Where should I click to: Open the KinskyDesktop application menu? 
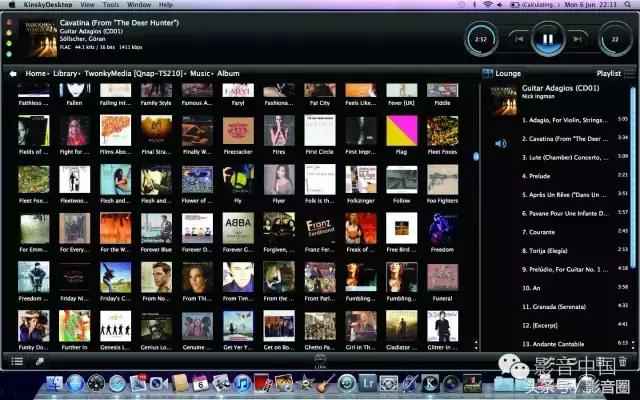coord(48,5)
